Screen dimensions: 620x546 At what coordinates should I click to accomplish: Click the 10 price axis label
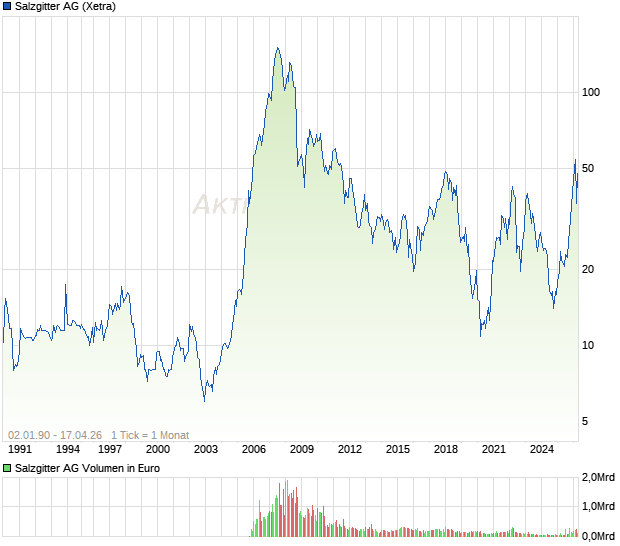(x=588, y=346)
